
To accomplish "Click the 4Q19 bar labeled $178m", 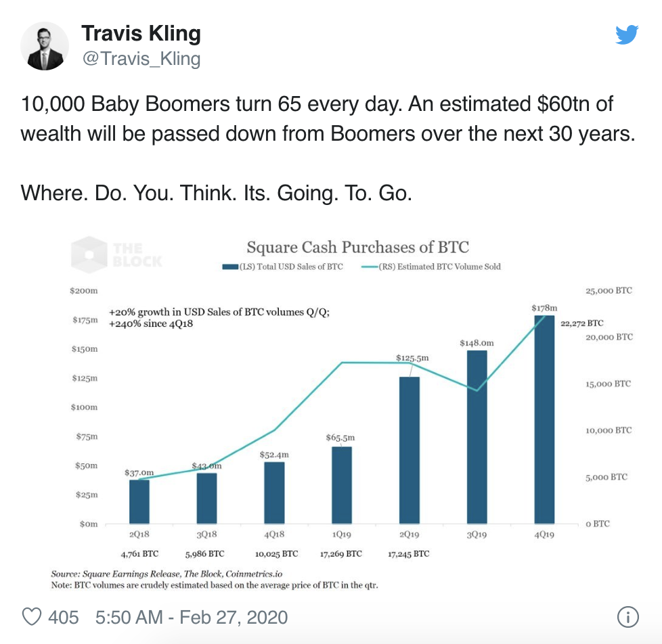I will (x=544, y=419).
